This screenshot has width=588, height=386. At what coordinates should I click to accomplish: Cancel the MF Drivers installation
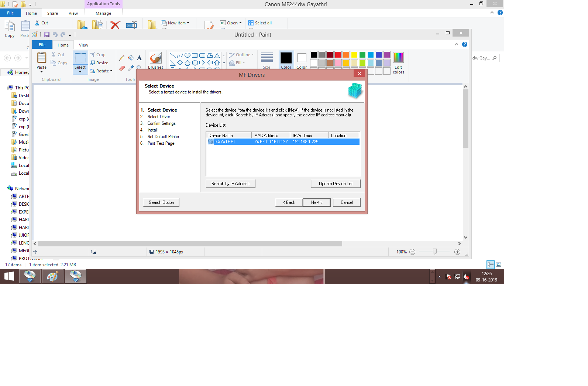pyautogui.click(x=347, y=202)
